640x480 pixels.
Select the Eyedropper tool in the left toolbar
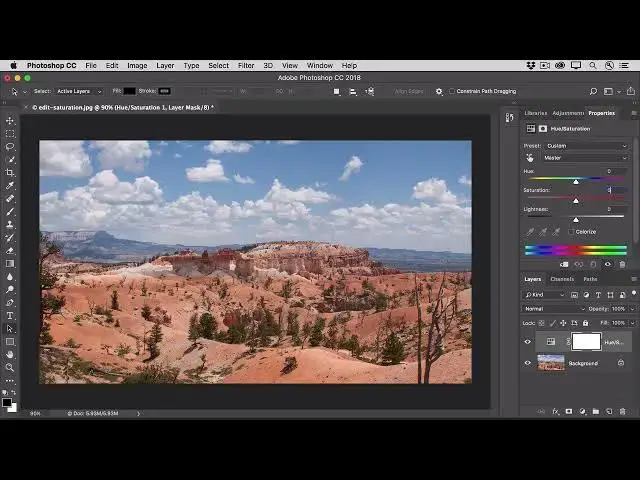click(10, 186)
